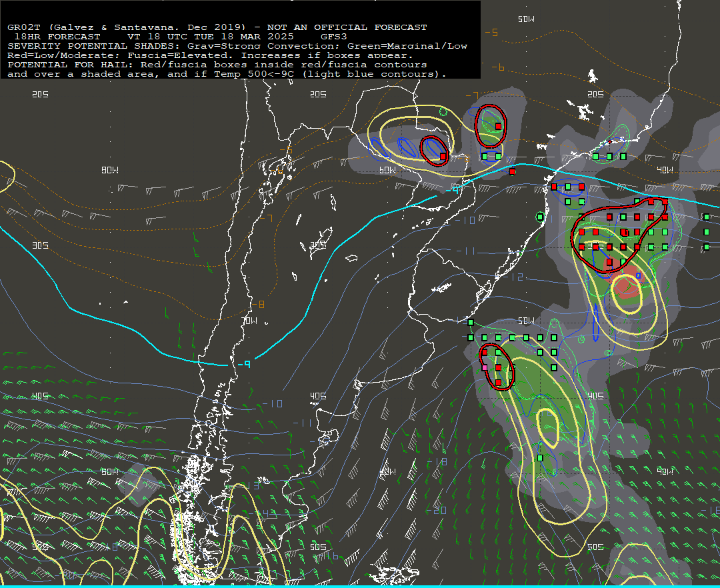The height and width of the screenshot is (588, 720).
Task: Select the '18HR FORECAST' text
Action: point(57,36)
